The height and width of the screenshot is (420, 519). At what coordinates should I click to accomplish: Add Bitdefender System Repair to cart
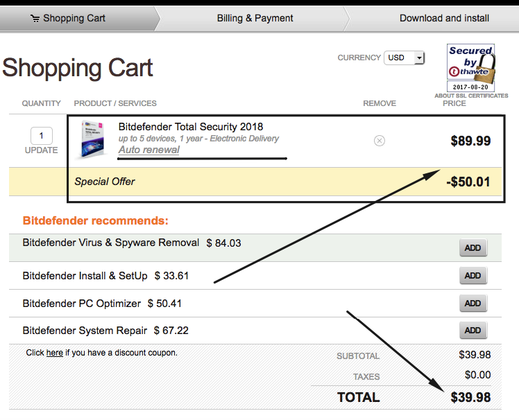click(473, 331)
